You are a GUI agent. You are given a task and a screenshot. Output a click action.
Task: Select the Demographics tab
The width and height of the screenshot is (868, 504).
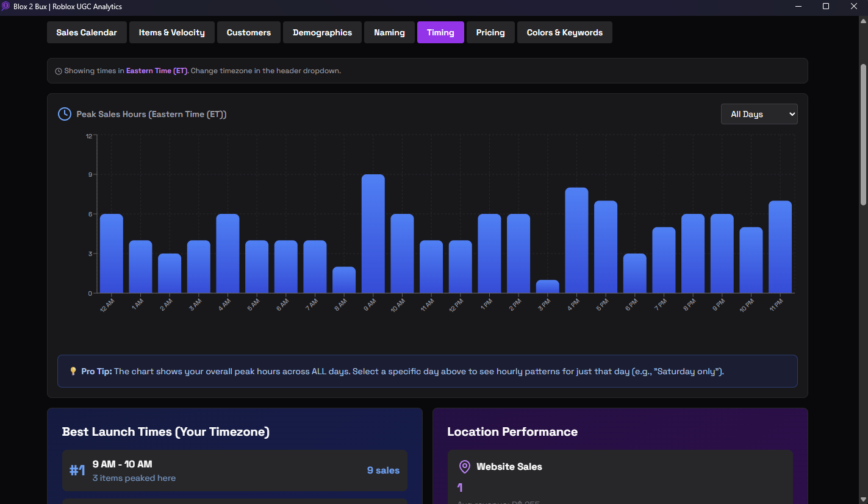click(x=322, y=32)
